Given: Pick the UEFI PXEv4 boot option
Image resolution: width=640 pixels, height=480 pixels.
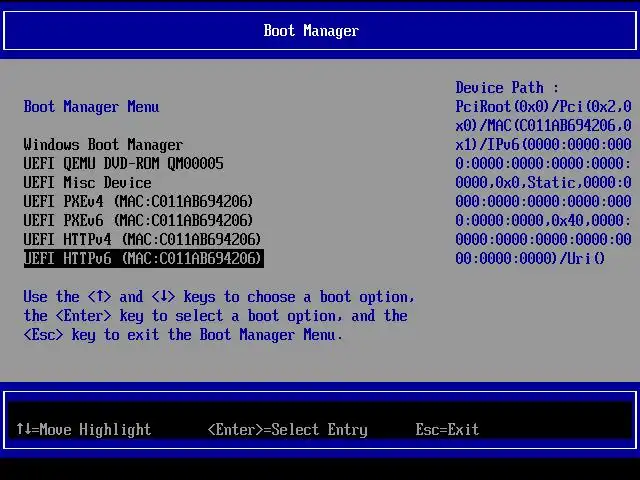Looking at the screenshot, I should pos(138,201).
